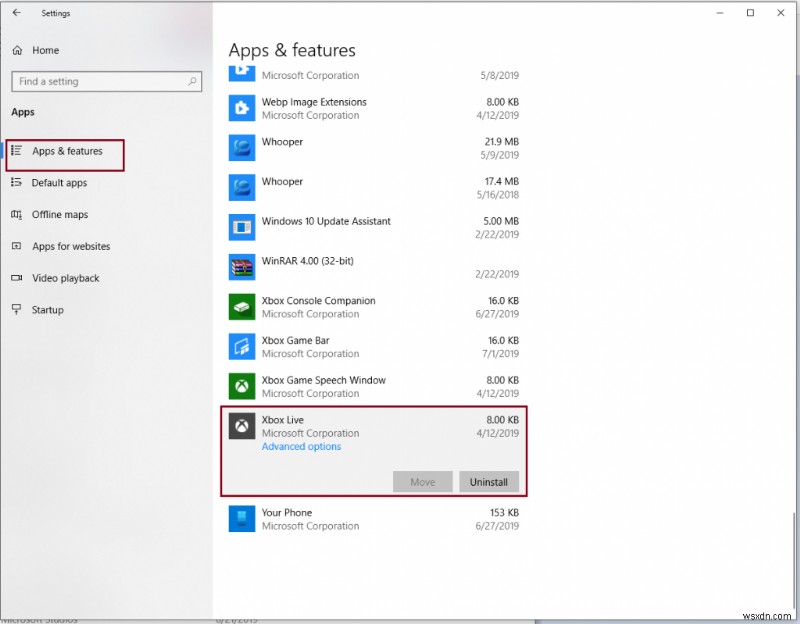Click the Video playback camera icon
The height and width of the screenshot is (624, 800).
16,278
